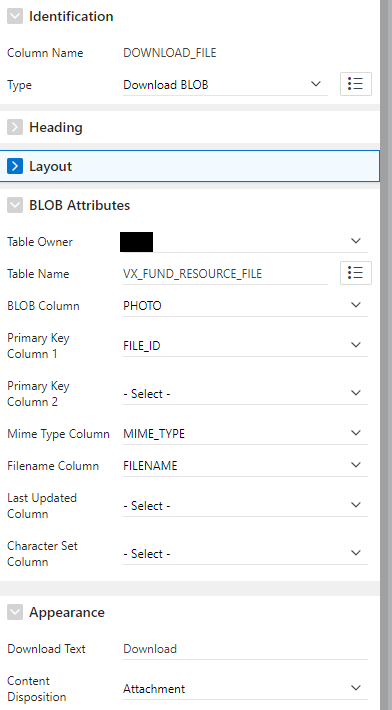Open the Content Disposition dropdown
392x710 pixels.
coord(245,689)
